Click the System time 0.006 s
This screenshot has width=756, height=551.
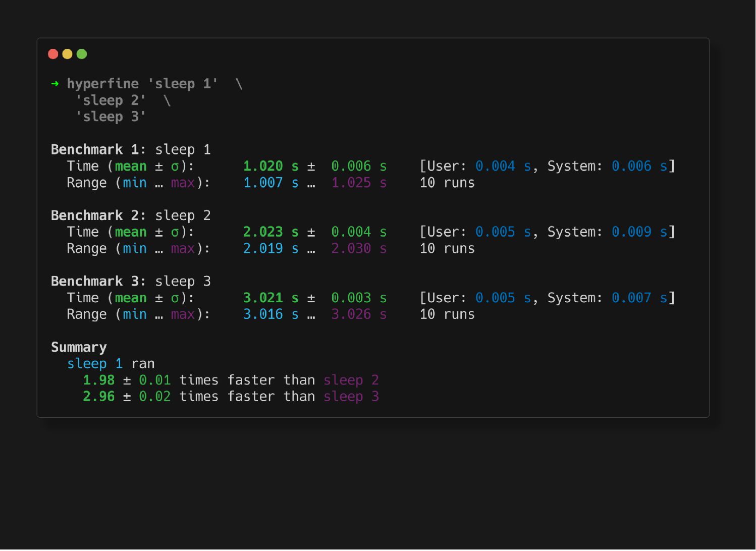coord(639,166)
